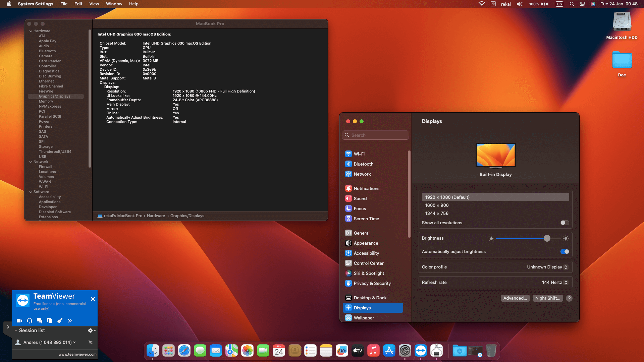
Task: Select the TeamViewer whiteboard brush icon
Action: click(60, 320)
